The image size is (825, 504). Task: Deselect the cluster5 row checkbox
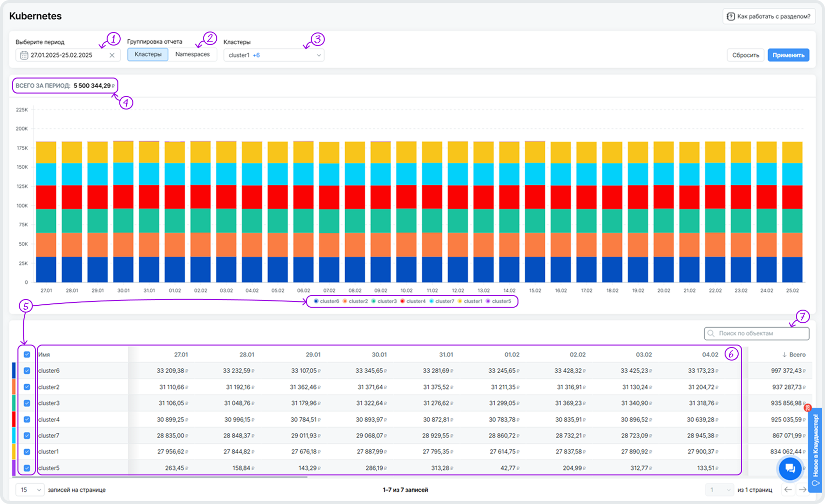pos(27,468)
